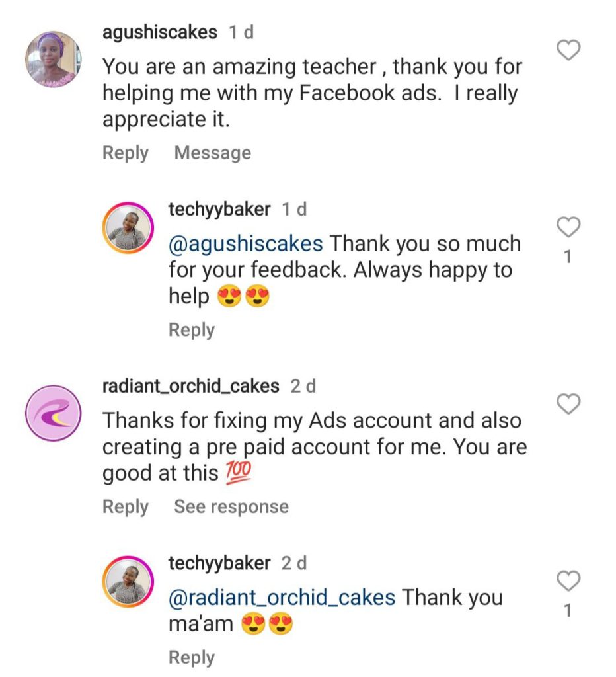Open the radiant_orchid_cakes username link
This screenshot has width=616, height=677.
[x=191, y=386]
